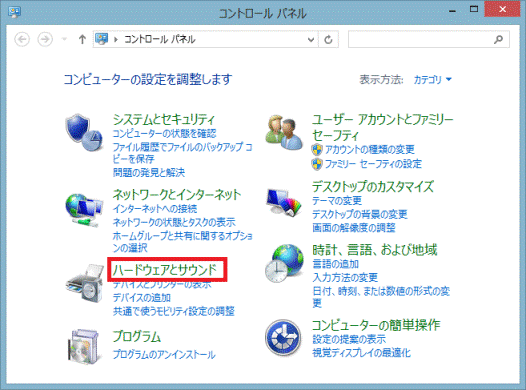Open the Desktop Customization monitor icon

(284, 203)
